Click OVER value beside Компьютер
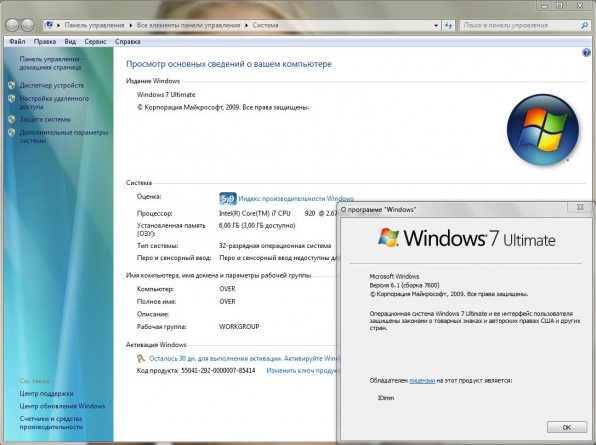Screen dimensions: 596x445 227,289
